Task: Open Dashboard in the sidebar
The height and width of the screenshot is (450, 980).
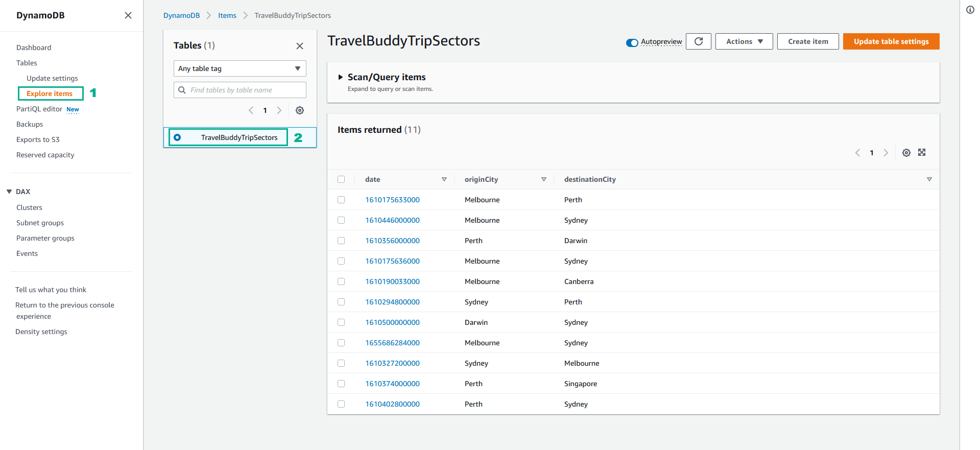Action: pos(34,48)
